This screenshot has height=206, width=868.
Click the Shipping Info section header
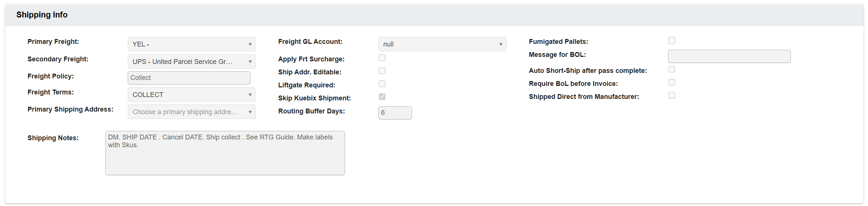click(x=42, y=15)
